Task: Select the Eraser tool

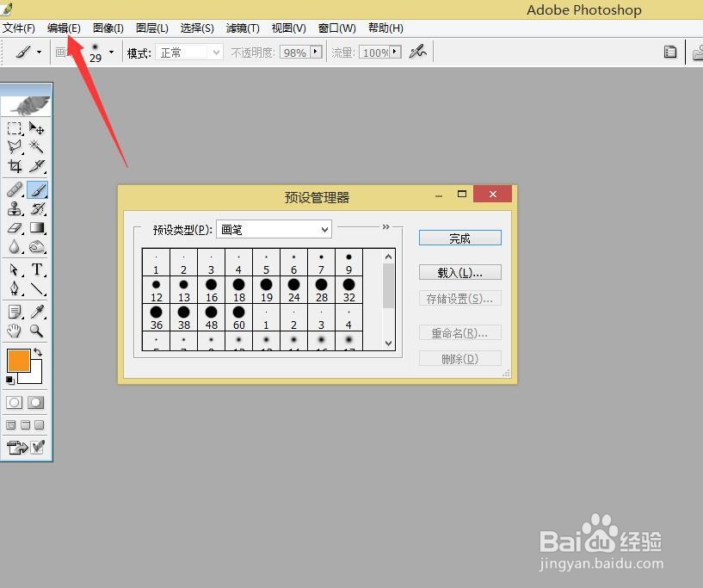Action: [15, 228]
